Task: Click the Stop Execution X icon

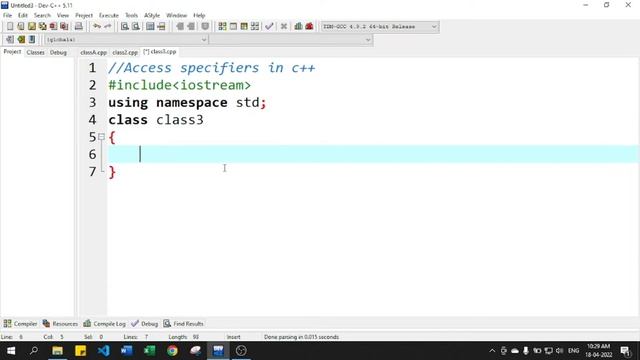Action: pos(284,27)
